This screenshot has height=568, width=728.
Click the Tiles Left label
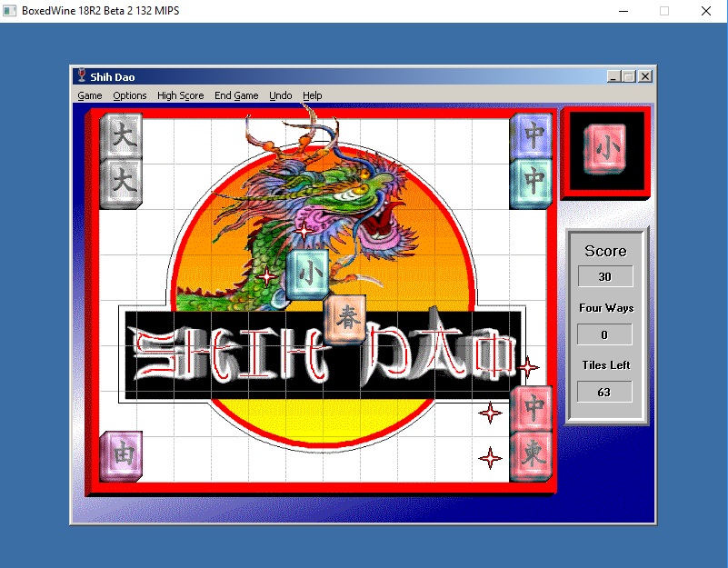pyautogui.click(x=606, y=365)
